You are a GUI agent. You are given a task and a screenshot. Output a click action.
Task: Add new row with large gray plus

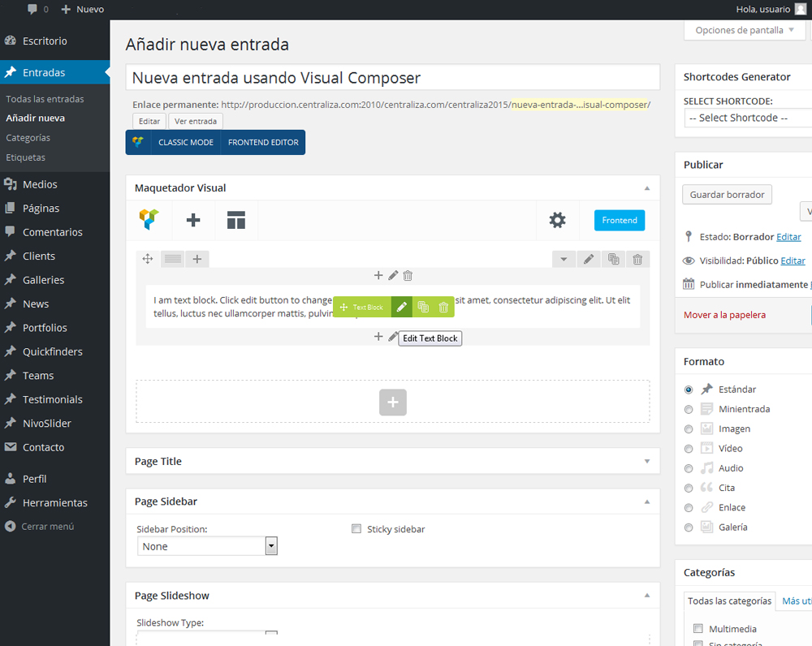coord(393,402)
